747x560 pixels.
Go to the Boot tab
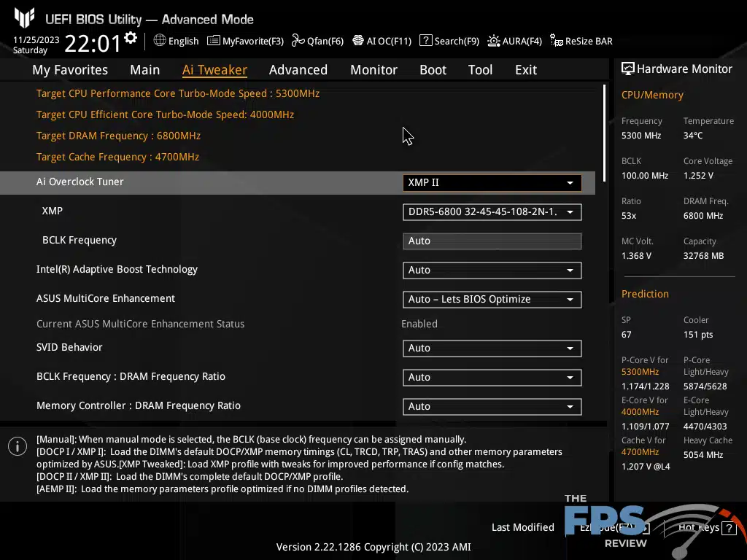coord(433,70)
